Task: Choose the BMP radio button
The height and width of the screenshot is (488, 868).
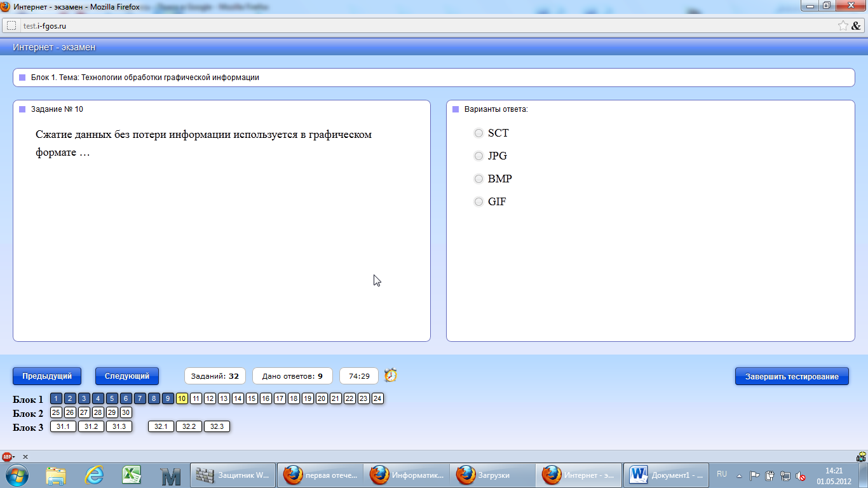Action: point(479,179)
